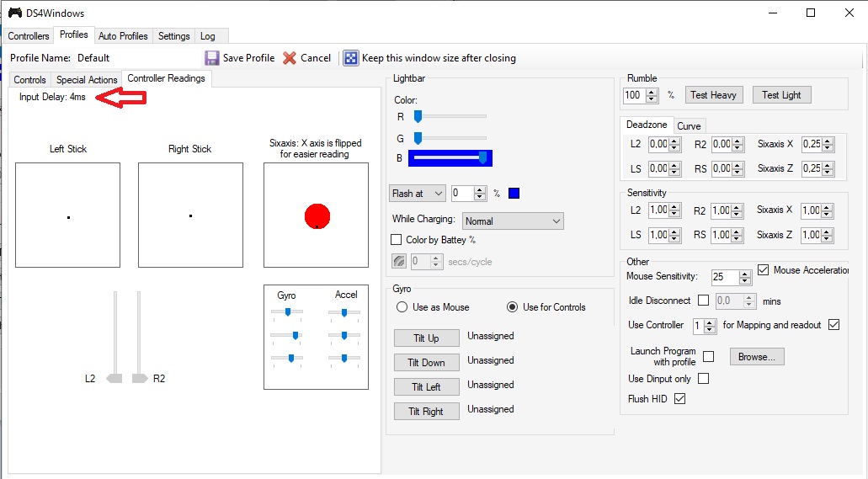Open the Controllers tab
Image resolution: width=868 pixels, height=479 pixels.
coord(29,36)
